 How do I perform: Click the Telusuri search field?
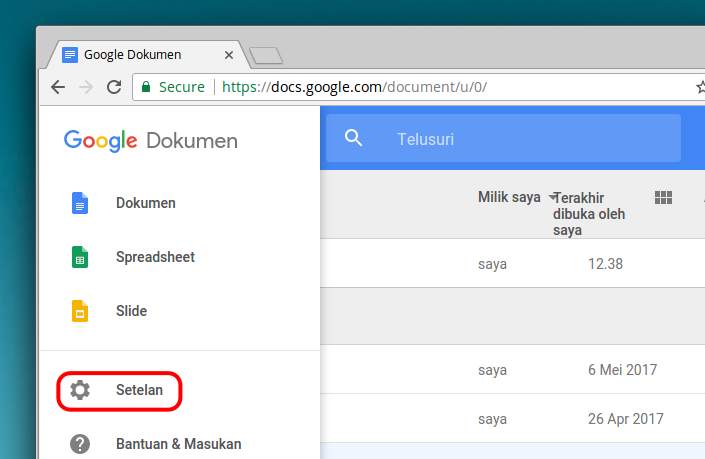tap(503, 138)
